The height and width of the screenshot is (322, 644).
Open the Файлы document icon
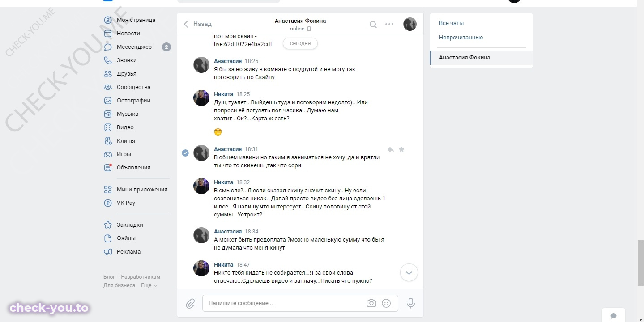(x=108, y=238)
